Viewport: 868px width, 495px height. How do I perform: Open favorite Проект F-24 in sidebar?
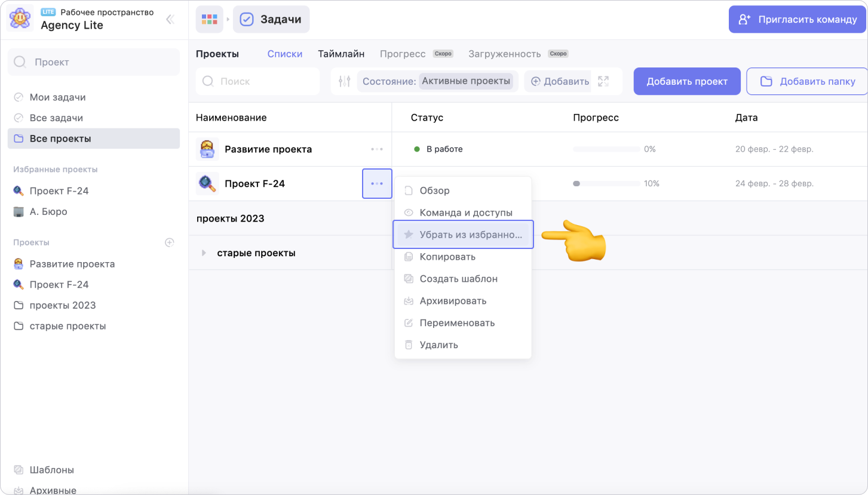tap(94, 191)
